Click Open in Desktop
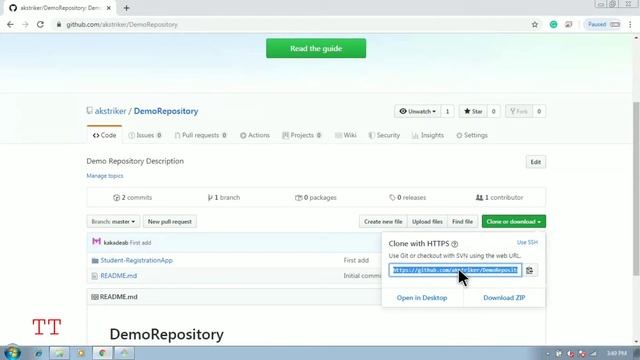This screenshot has width=640, height=360. [x=422, y=298]
